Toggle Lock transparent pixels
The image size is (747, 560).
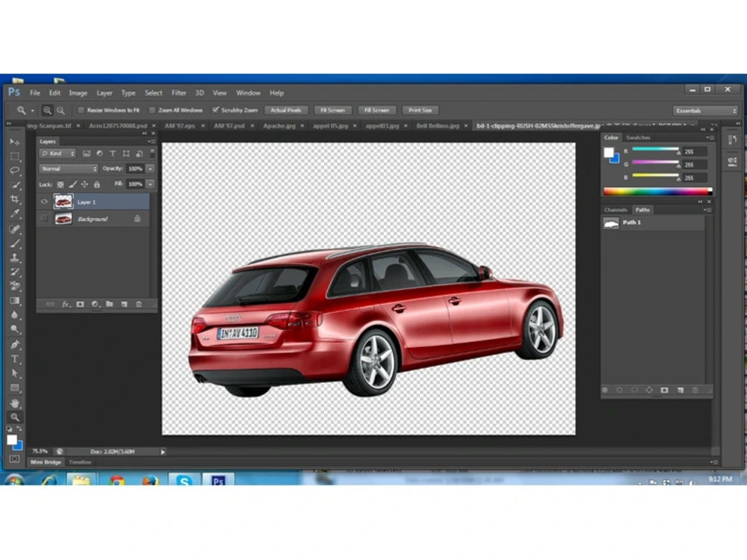pyautogui.click(x=61, y=184)
